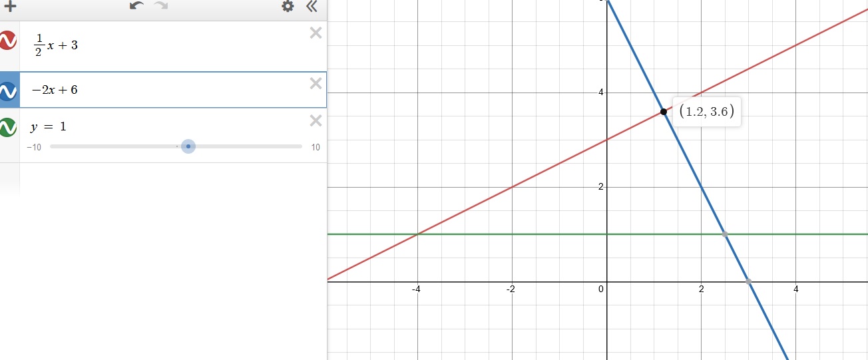Edit the slider minimum value −10
Image resolution: width=868 pixels, height=360 pixels.
click(x=34, y=147)
